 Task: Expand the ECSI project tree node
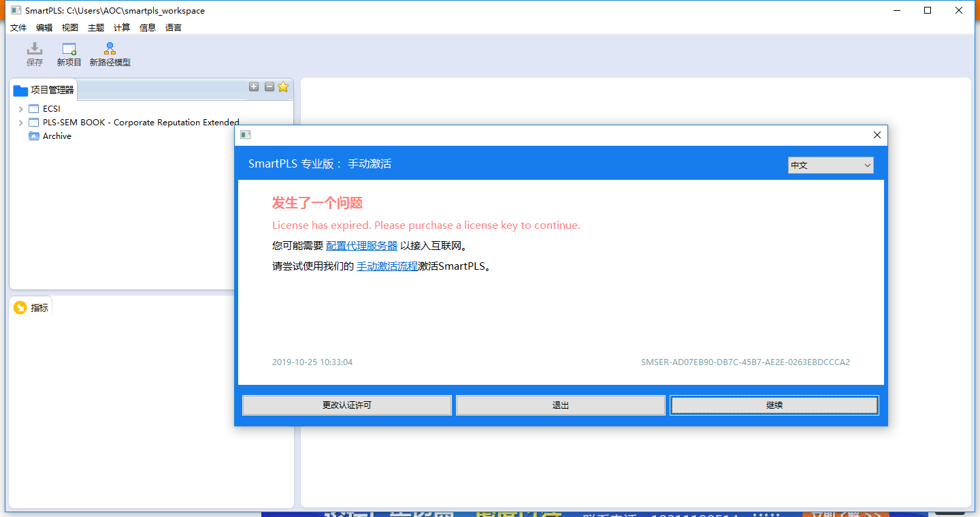21,109
